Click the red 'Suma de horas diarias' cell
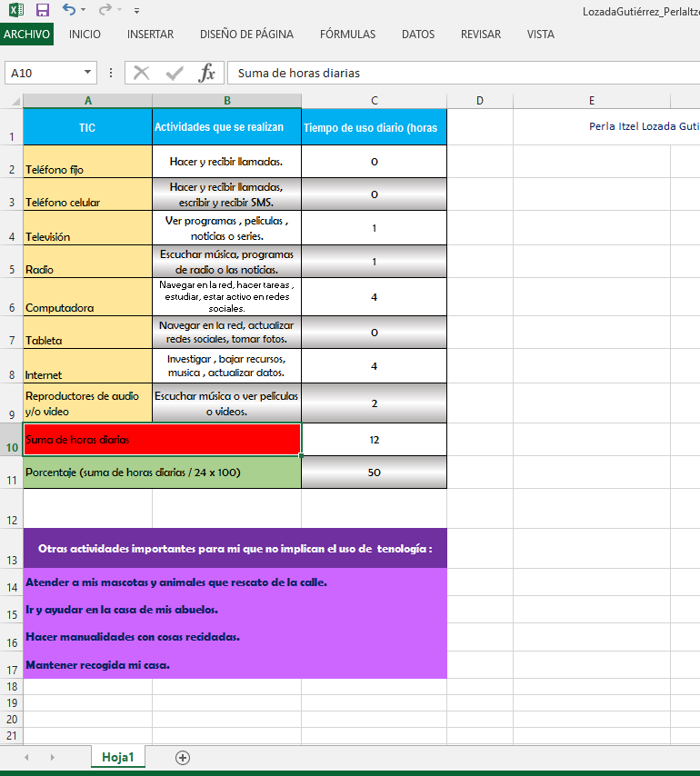The height and width of the screenshot is (776, 700). (x=163, y=440)
